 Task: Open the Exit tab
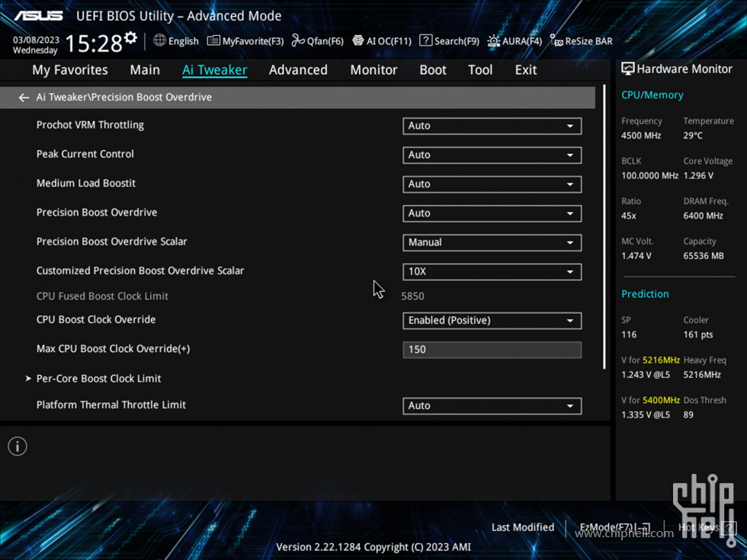[x=526, y=70]
